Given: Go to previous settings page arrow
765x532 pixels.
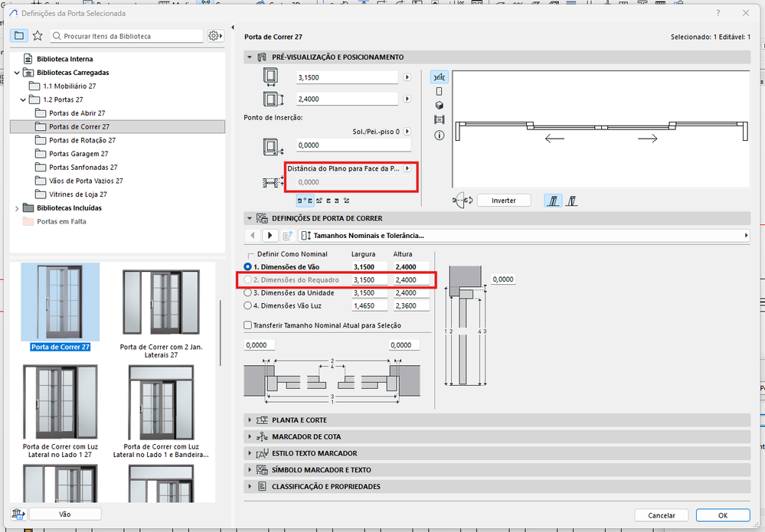Looking at the screenshot, I should (252, 236).
